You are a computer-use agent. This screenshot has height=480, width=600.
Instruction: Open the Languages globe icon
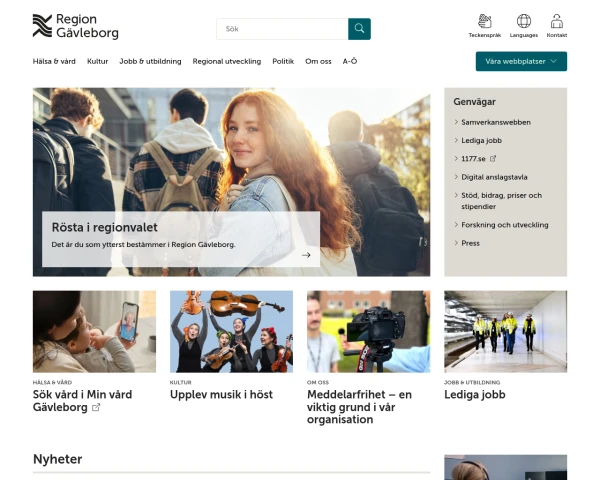pos(523,26)
